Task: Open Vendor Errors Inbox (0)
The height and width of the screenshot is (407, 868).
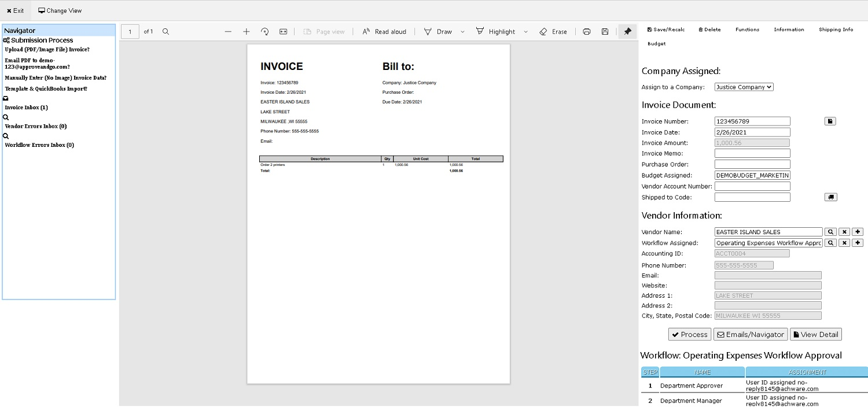Action: pos(36,126)
